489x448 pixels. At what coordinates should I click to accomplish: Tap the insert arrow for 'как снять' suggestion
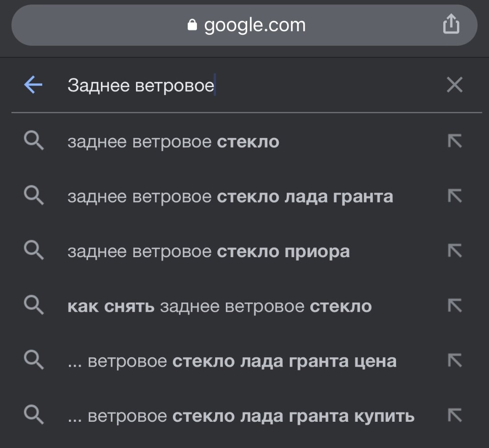coord(455,306)
